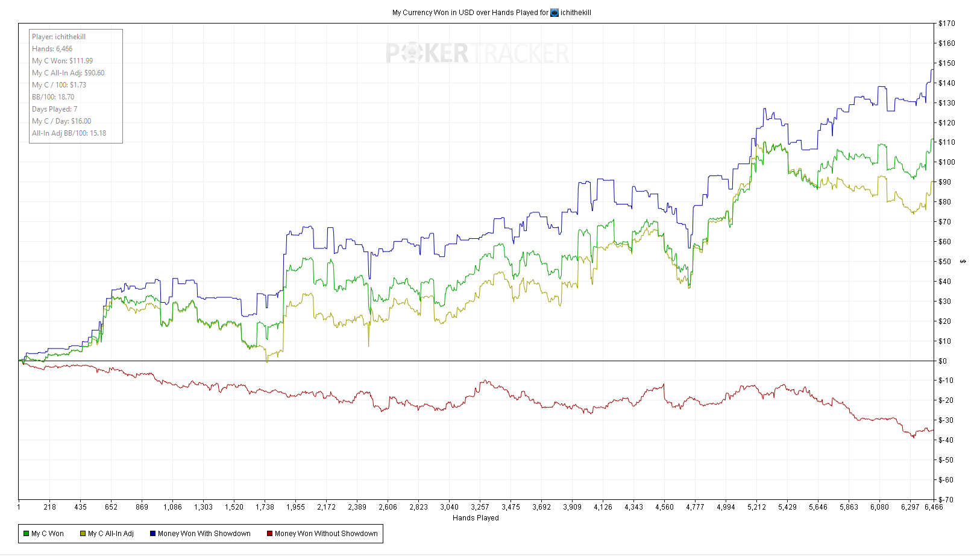This screenshot has height=556, width=980.
Task: Click the '4,126' x-axis tick label
Action: tap(603, 507)
